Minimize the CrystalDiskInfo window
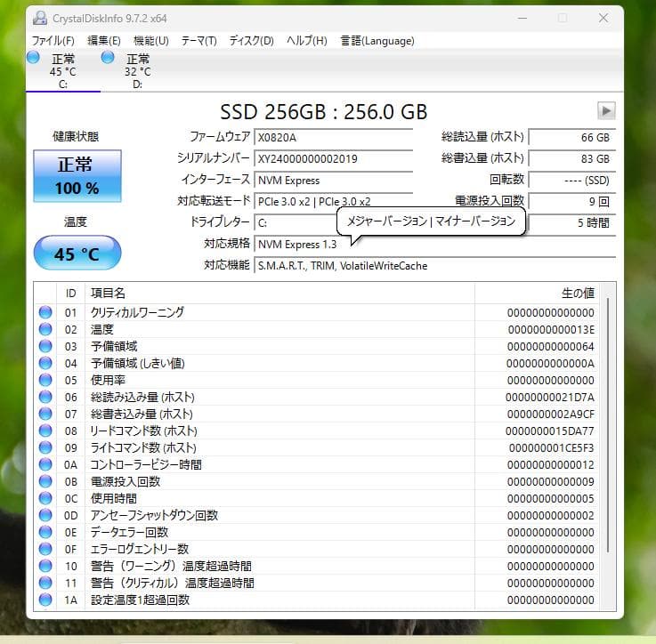656x644 pixels. 522,18
